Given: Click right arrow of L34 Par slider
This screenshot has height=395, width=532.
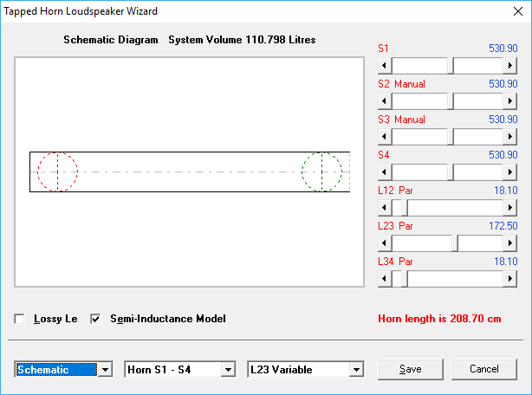Looking at the screenshot, I should [511, 279].
